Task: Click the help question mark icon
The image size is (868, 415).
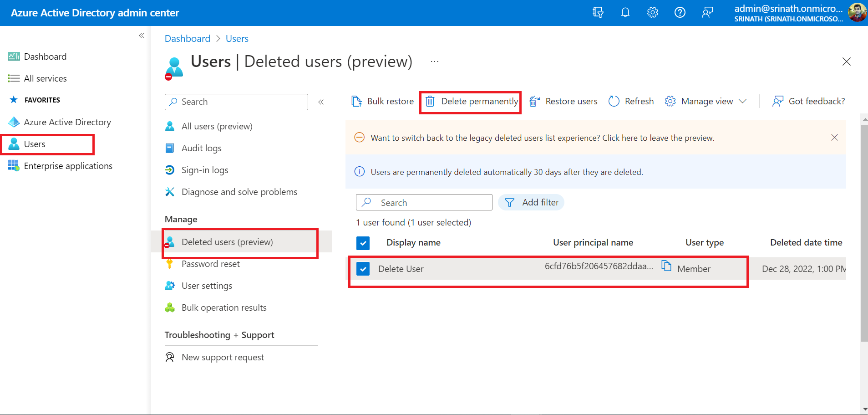Action: pos(680,13)
